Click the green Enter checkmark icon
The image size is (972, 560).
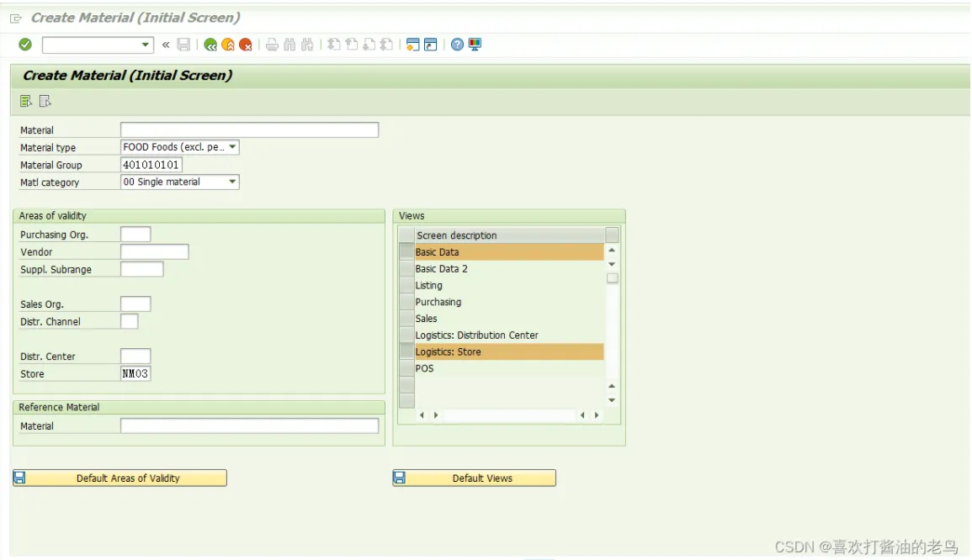[x=24, y=45]
